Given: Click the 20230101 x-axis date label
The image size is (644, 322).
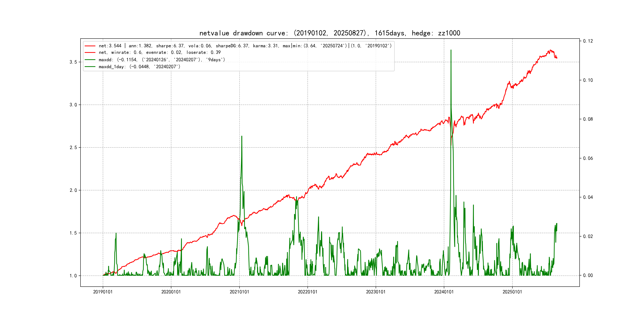Looking at the screenshot, I should (x=376, y=292).
